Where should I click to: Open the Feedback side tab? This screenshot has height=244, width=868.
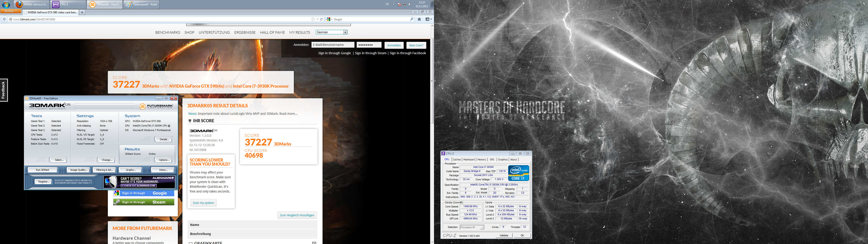pos(3,90)
